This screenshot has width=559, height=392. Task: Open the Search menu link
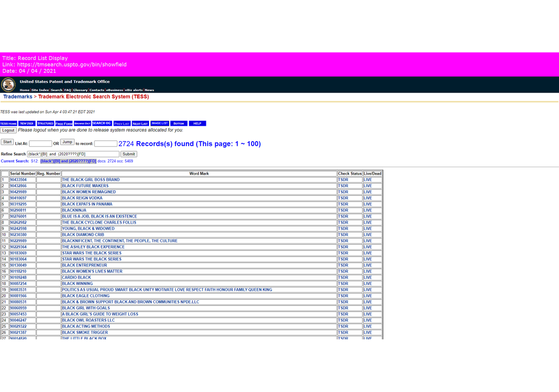56,90
